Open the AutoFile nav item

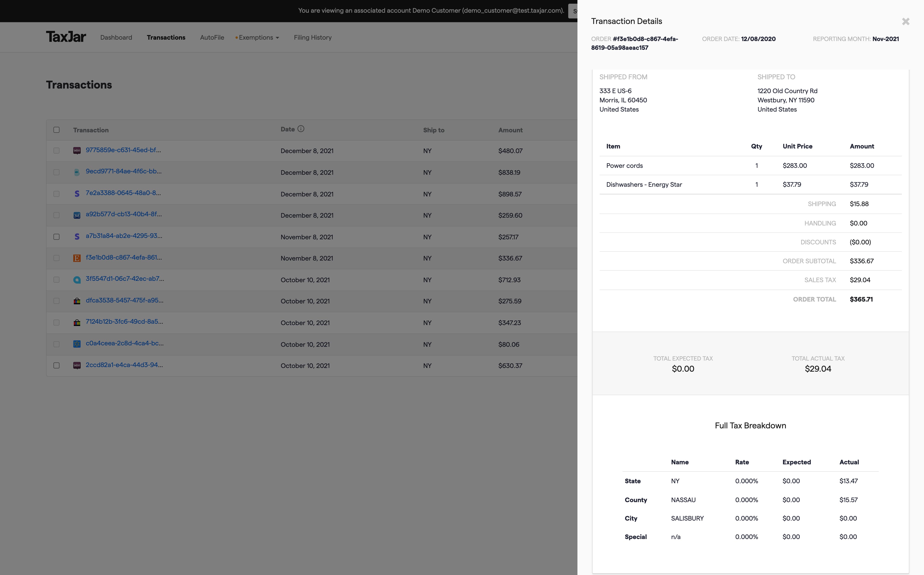pyautogui.click(x=212, y=37)
